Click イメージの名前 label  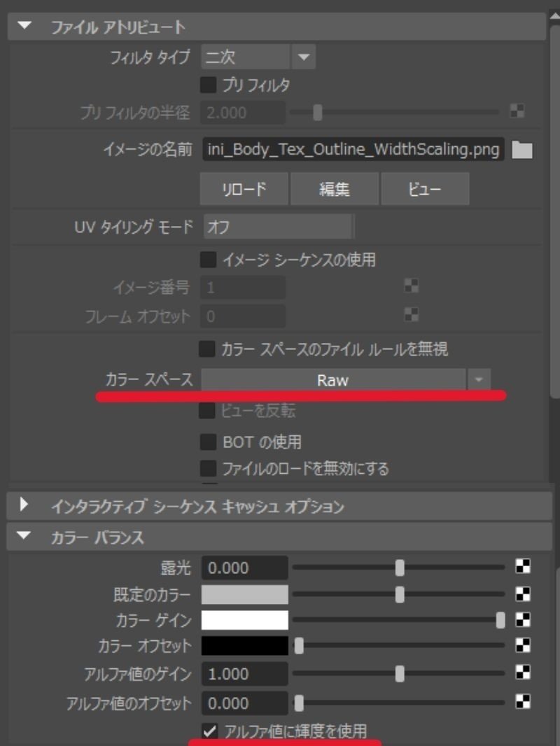tap(148, 149)
